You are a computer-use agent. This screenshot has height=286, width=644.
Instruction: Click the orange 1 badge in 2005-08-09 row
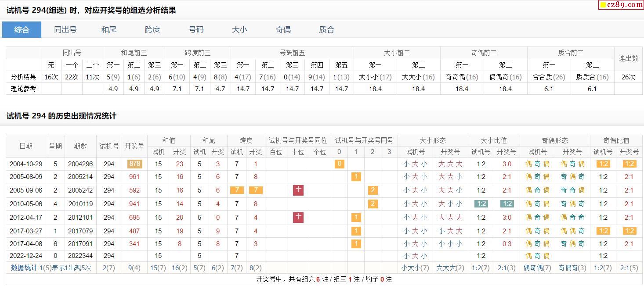(356, 177)
